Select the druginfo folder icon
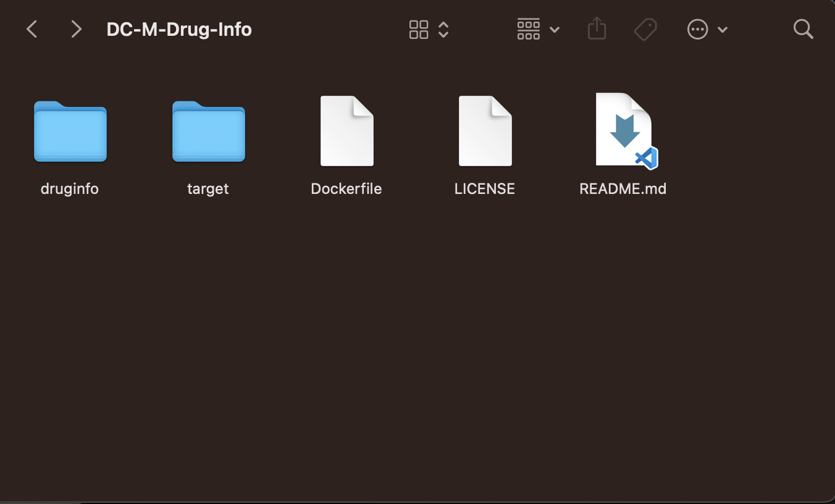This screenshot has height=504, width=835. 70,131
